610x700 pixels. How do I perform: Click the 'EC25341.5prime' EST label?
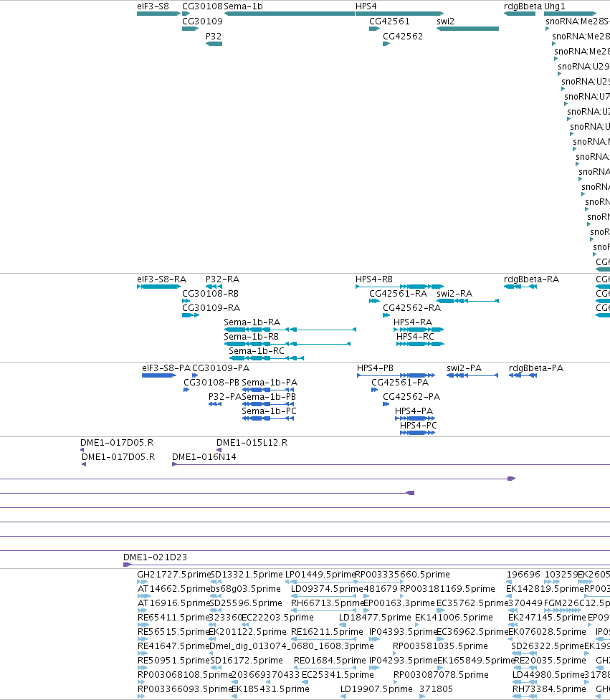338,674
